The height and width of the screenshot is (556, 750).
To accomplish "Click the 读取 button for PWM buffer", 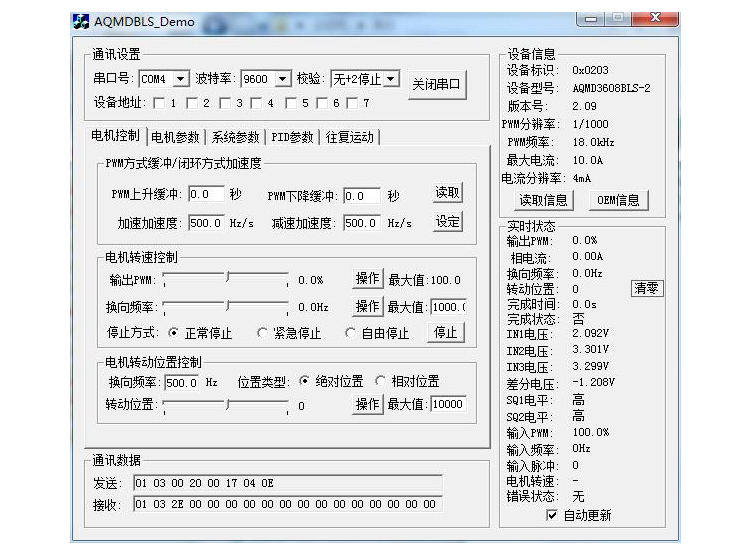I will point(447,194).
